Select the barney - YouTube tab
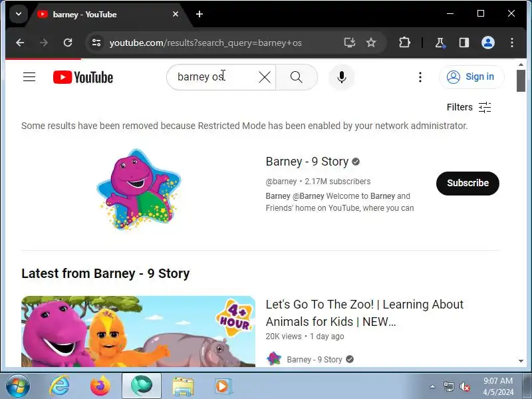Screen dimensions: 532x399 (108, 15)
